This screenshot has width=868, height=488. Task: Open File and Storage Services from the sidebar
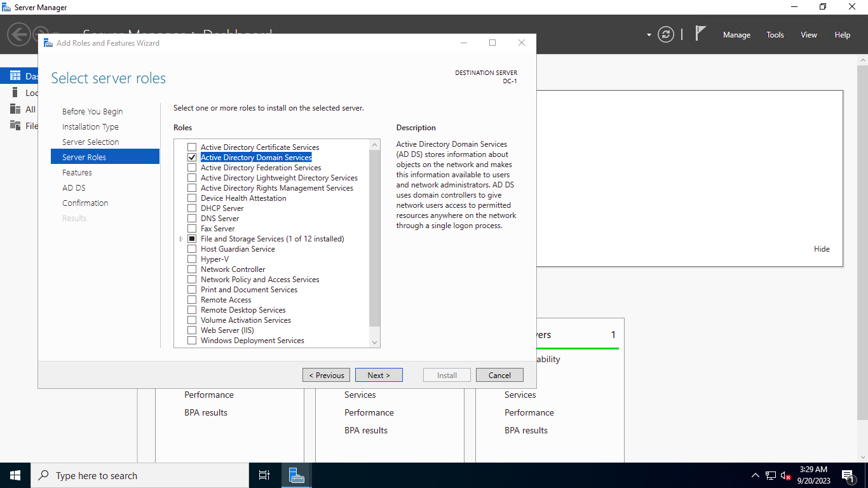14,126
